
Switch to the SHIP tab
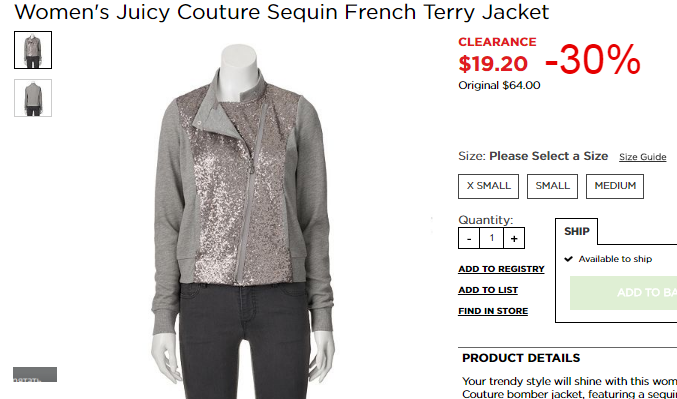[576, 231]
